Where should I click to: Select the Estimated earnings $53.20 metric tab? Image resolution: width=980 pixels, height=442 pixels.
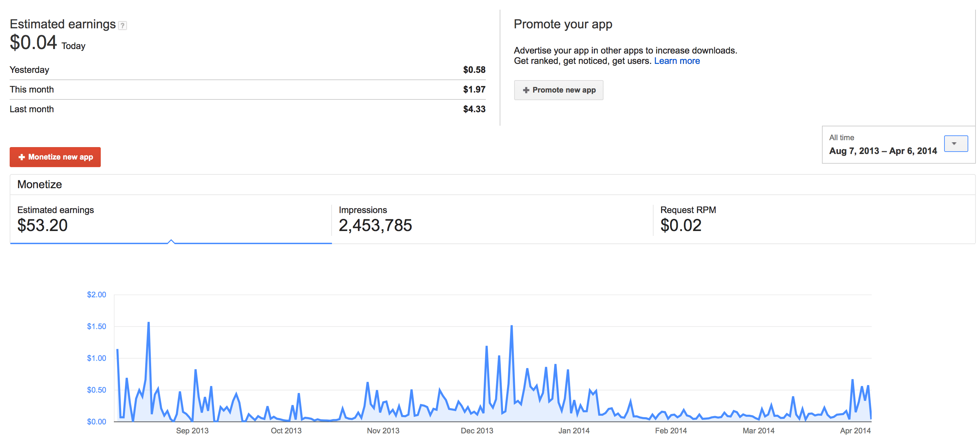coord(171,220)
